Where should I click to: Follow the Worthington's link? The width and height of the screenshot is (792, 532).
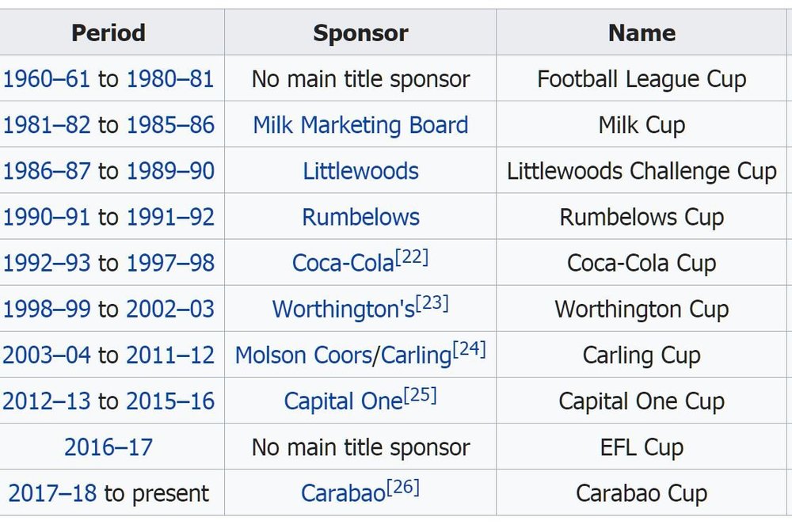(x=344, y=309)
